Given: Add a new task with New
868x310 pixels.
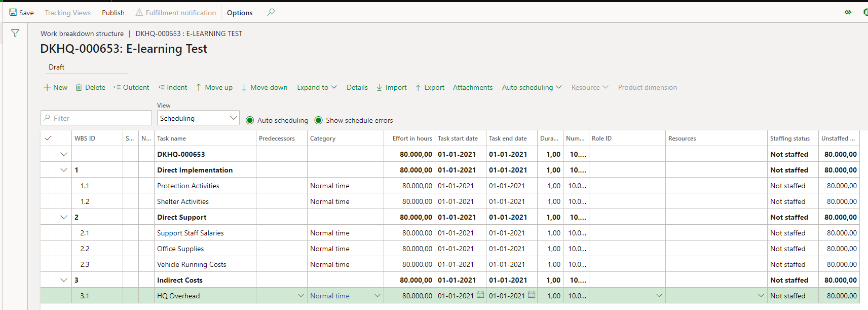Looking at the screenshot, I should tap(55, 87).
